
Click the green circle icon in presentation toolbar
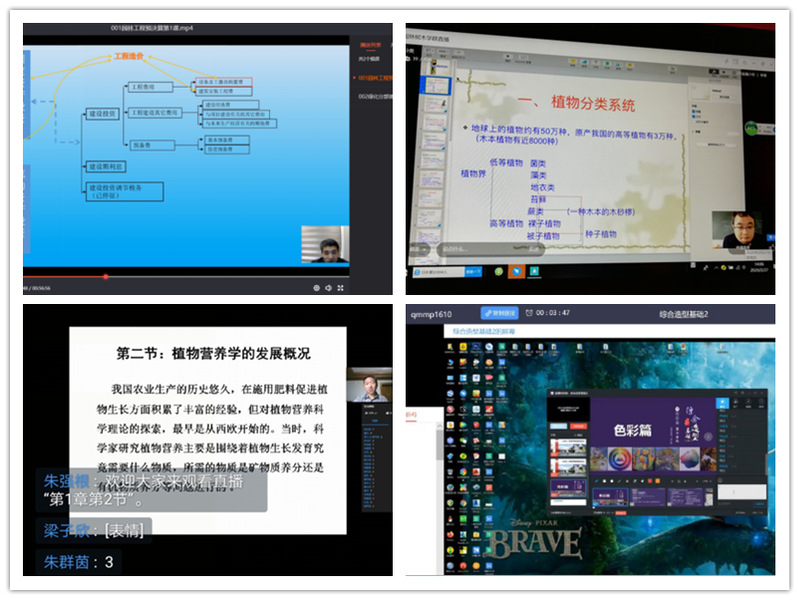pyautogui.click(x=606, y=64)
